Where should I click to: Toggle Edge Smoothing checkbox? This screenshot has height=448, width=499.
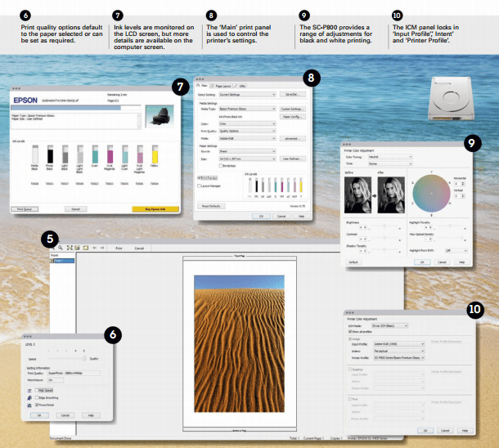[x=37, y=398]
